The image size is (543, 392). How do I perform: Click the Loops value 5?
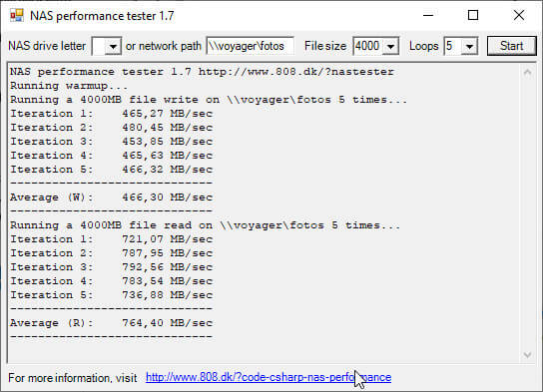coord(453,46)
